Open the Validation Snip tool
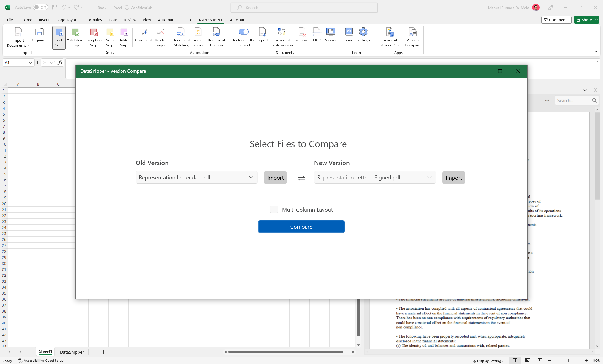 point(75,37)
